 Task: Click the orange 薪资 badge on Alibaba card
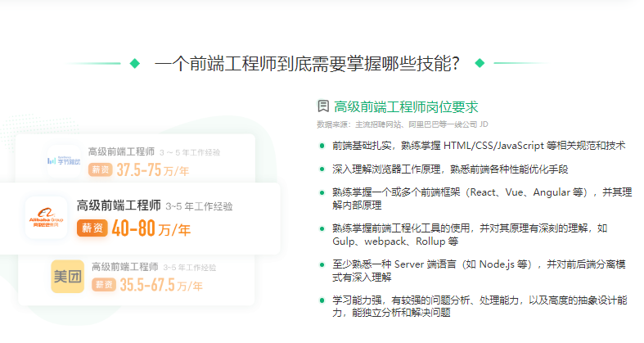pyautogui.click(x=92, y=228)
